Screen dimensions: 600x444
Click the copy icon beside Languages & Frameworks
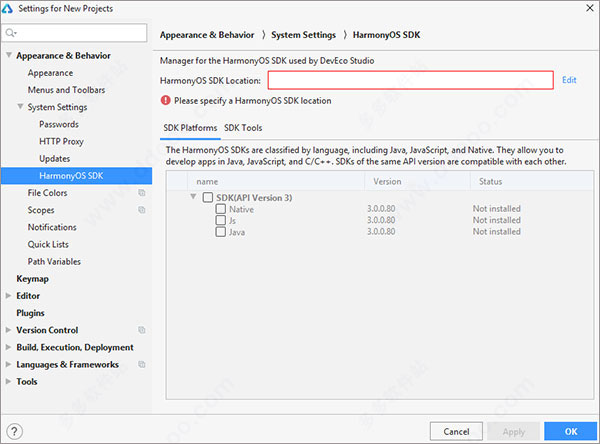[142, 364]
